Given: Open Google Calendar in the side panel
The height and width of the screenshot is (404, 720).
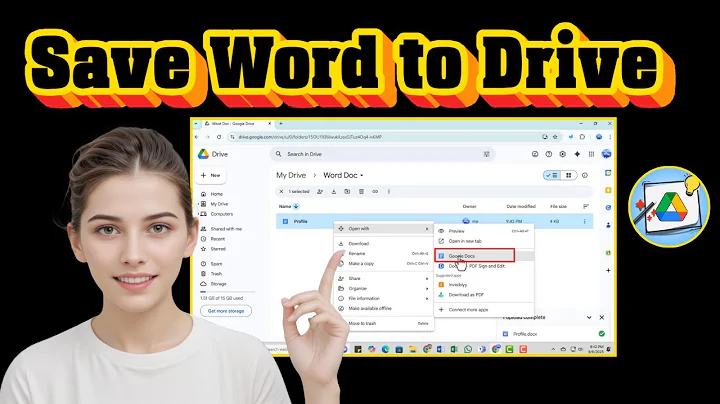Looking at the screenshot, I should [608, 173].
